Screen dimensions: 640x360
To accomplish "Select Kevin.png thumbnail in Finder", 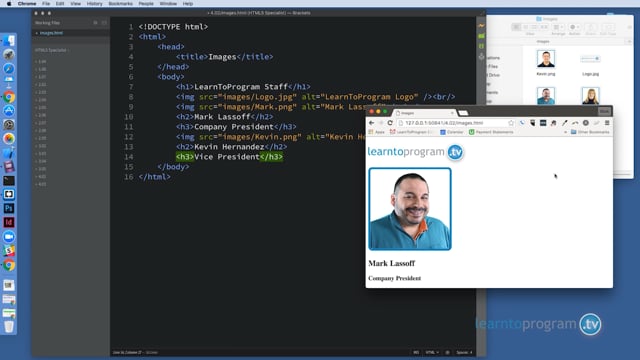I will pos(546,59).
